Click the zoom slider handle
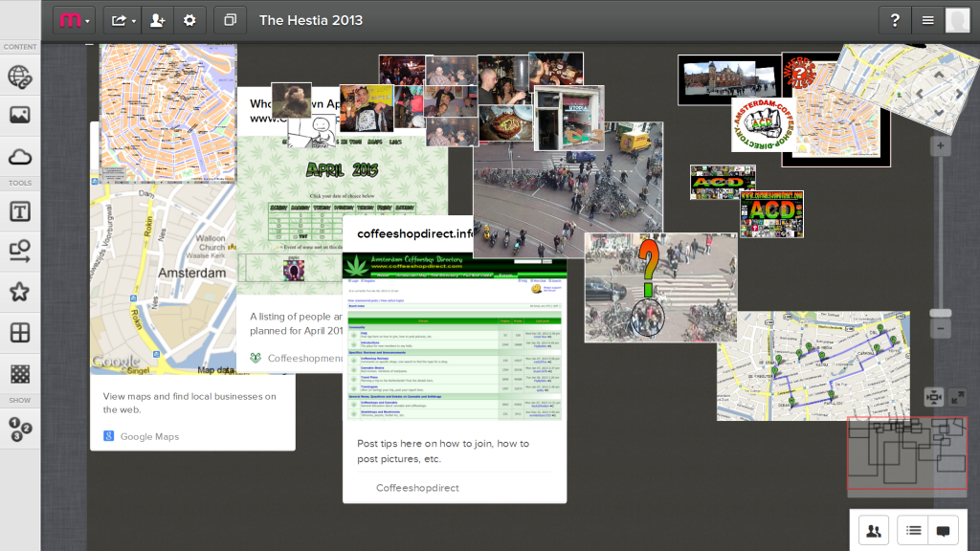Screen dimensions: 980x551 point(941,313)
